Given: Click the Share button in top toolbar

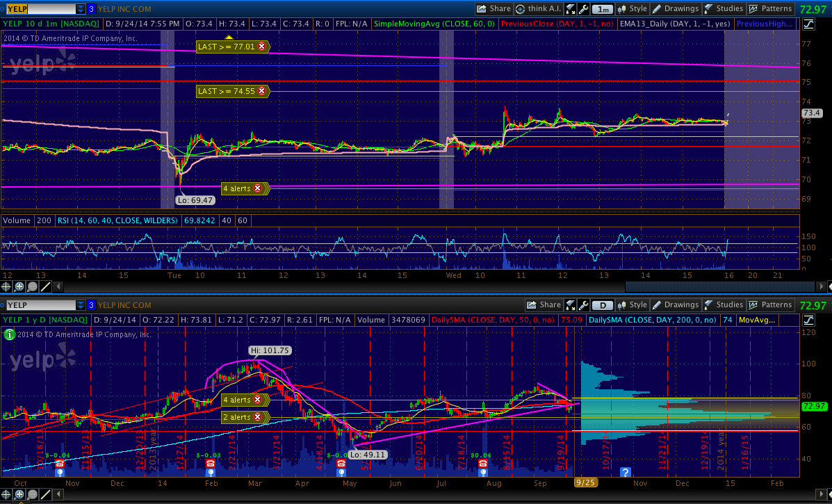Looking at the screenshot, I should (x=494, y=9).
